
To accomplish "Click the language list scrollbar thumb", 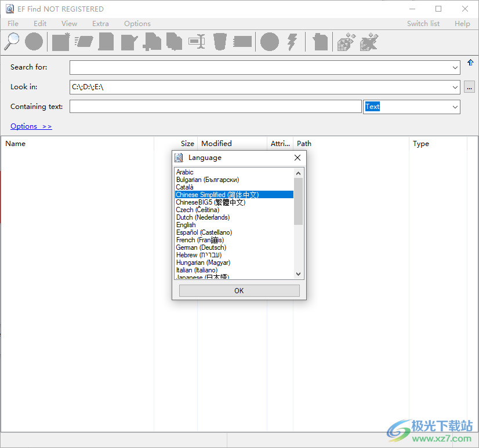I will pyautogui.click(x=299, y=201).
